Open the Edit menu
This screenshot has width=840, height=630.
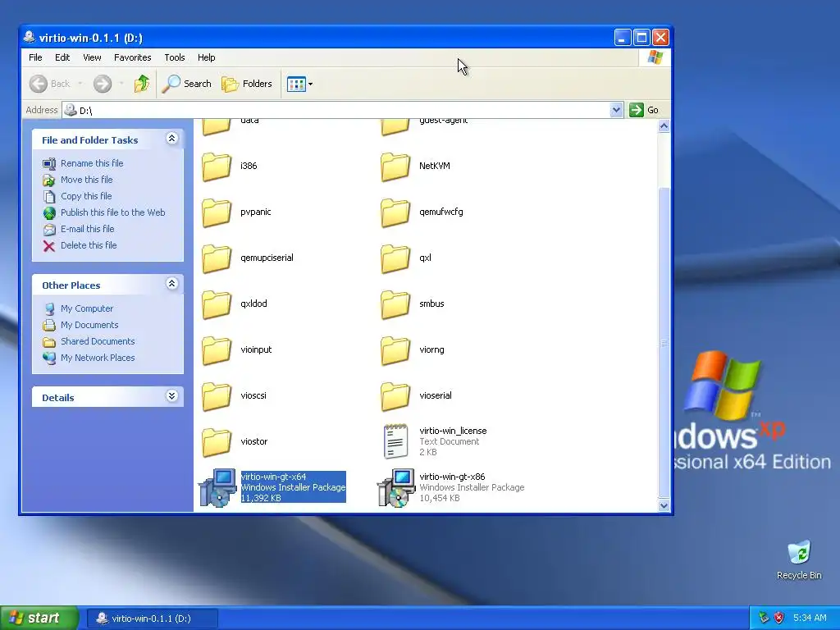(x=62, y=57)
